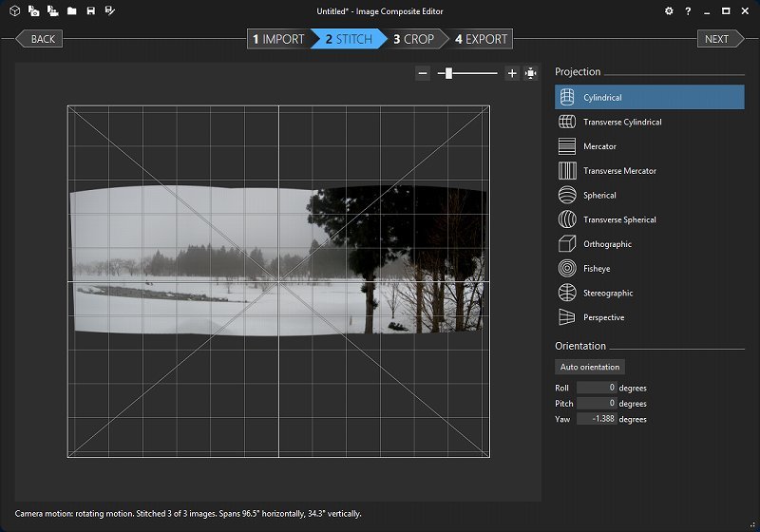The width and height of the screenshot is (760, 532).
Task: Select Perspective projection label
Action: tap(603, 317)
